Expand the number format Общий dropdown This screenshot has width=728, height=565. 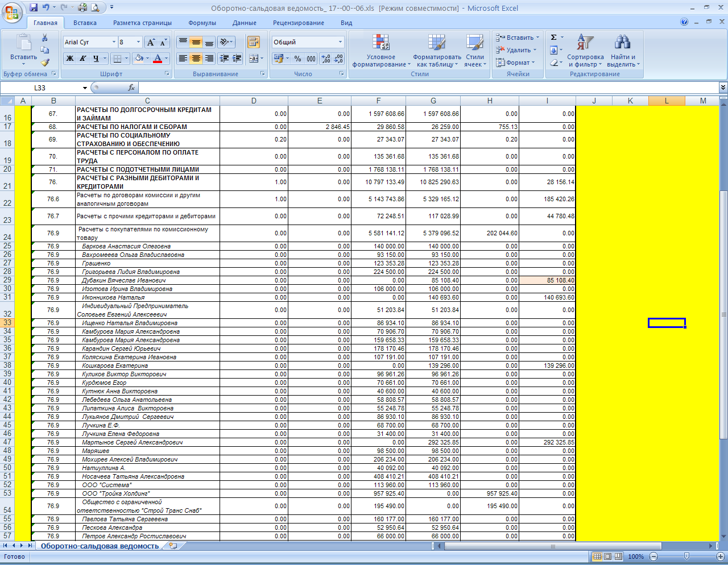pos(340,42)
